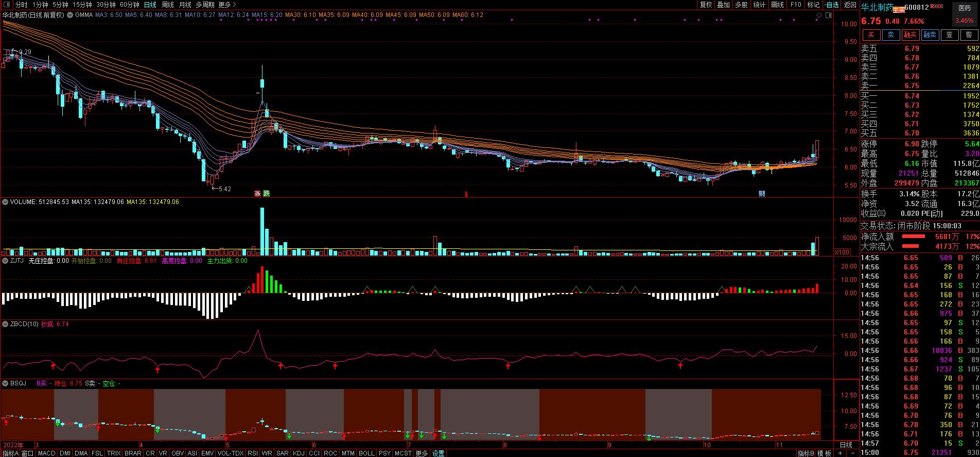Select the KDJ indicator
This screenshot has width=980, height=457.
pyautogui.click(x=299, y=453)
